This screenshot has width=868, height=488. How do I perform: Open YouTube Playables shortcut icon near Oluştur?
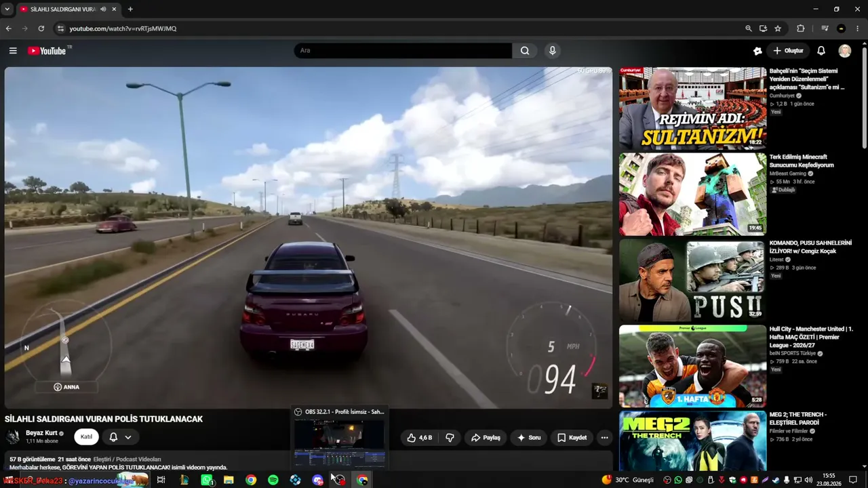[x=757, y=51]
